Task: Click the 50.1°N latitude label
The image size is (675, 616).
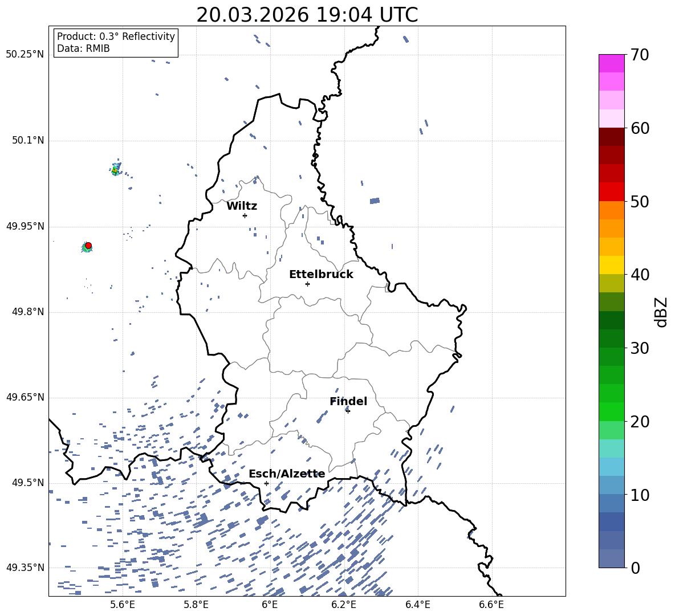Action: click(27, 140)
